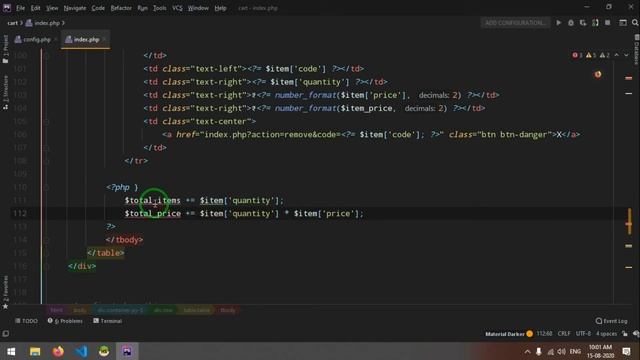Open the Navigate menu
This screenshot has height=360, width=640.
[x=75, y=8]
